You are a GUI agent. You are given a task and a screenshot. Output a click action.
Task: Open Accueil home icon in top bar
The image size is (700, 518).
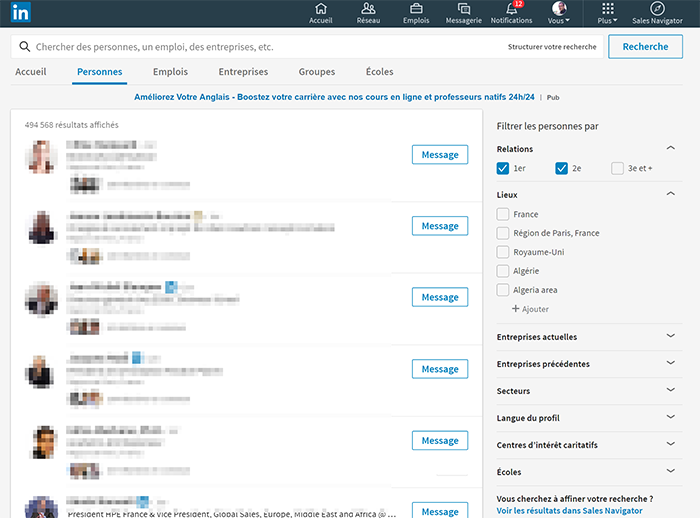click(x=321, y=9)
